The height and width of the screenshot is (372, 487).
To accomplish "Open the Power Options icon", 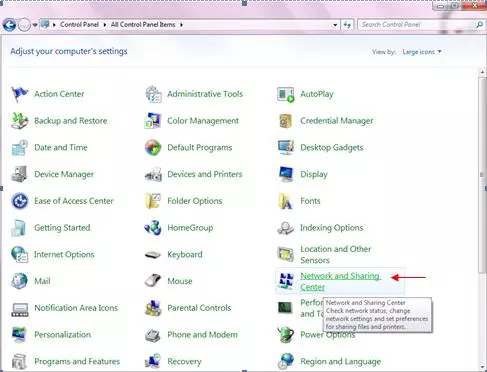I will [x=286, y=334].
